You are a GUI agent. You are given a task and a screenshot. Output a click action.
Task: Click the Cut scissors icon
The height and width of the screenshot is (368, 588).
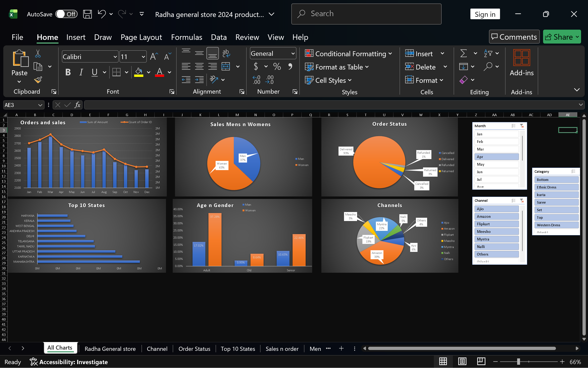[38, 53]
